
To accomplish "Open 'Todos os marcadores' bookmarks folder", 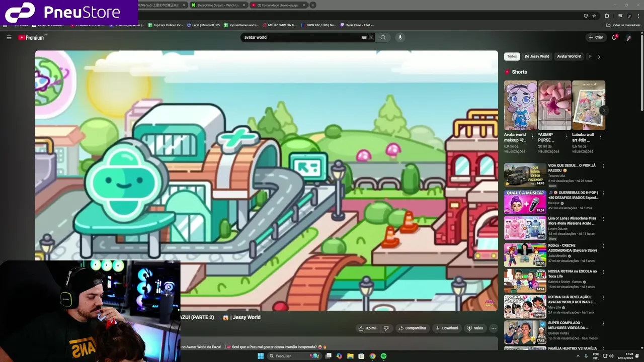I will 623,25.
